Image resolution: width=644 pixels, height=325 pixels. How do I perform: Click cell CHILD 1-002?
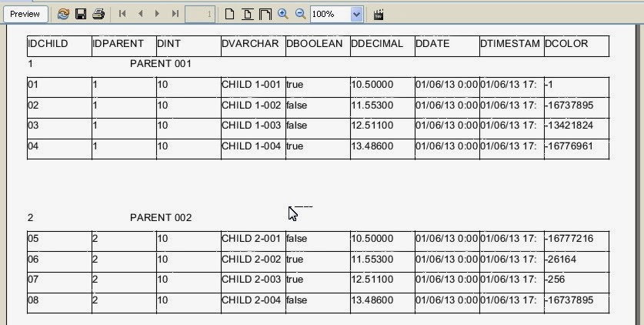click(x=253, y=108)
